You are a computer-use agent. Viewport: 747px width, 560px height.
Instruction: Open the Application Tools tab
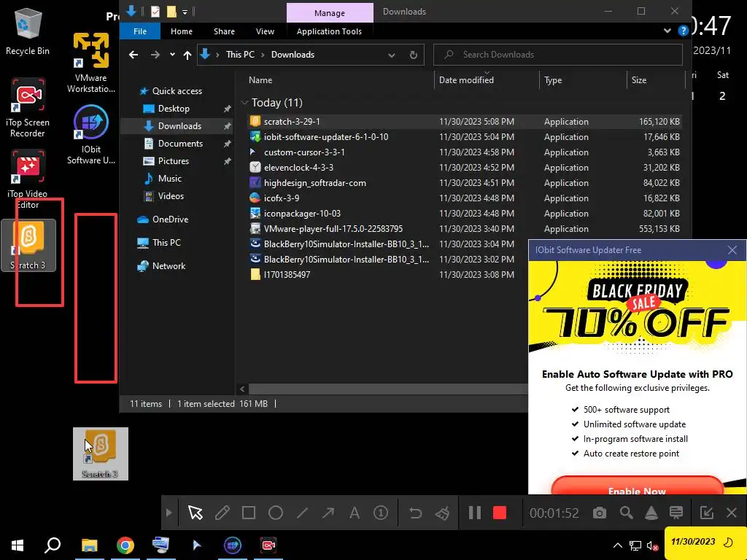[329, 31]
